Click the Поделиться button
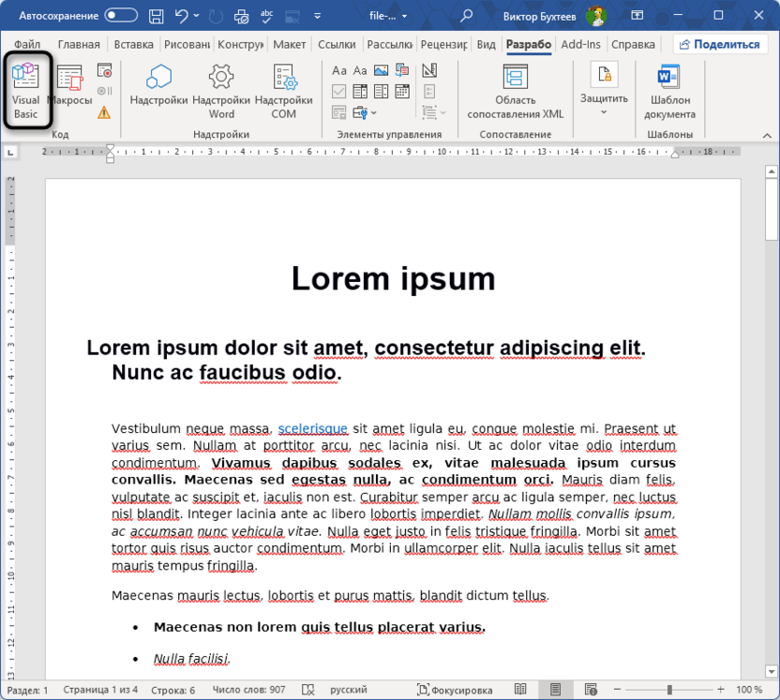This screenshot has width=780, height=700. point(720,44)
